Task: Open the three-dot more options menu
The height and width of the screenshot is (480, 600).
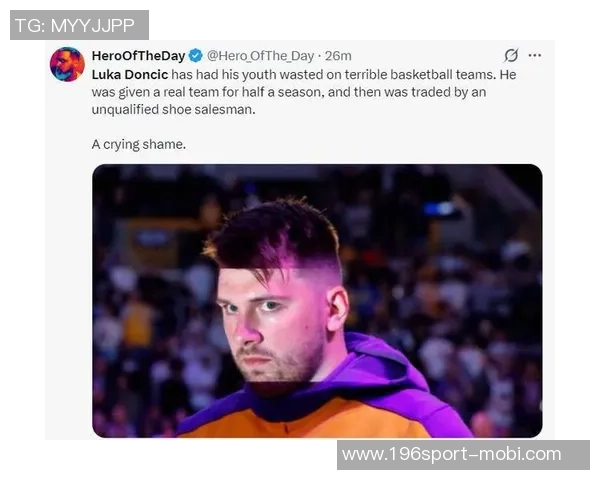Action: pos(534,56)
